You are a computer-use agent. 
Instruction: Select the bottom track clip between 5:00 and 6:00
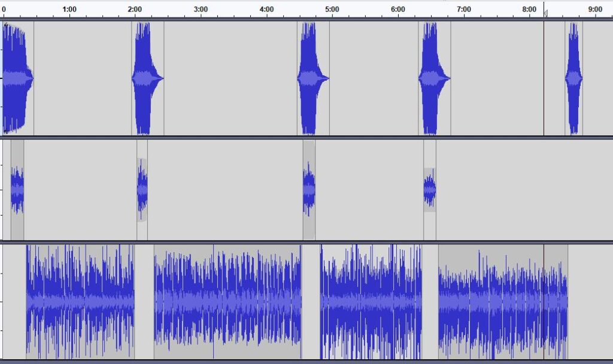[371, 299]
